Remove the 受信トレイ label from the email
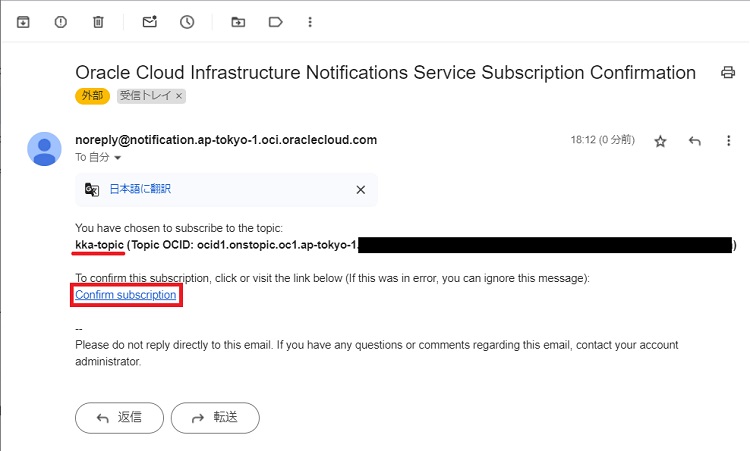Image resolution: width=750 pixels, height=451 pixels. coord(179,97)
